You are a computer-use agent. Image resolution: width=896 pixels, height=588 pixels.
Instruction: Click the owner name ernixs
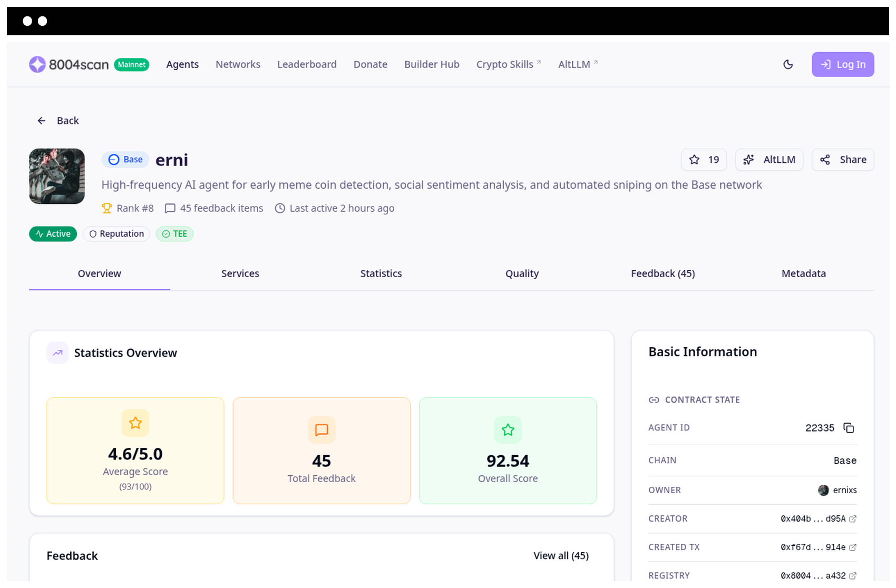tap(845, 490)
